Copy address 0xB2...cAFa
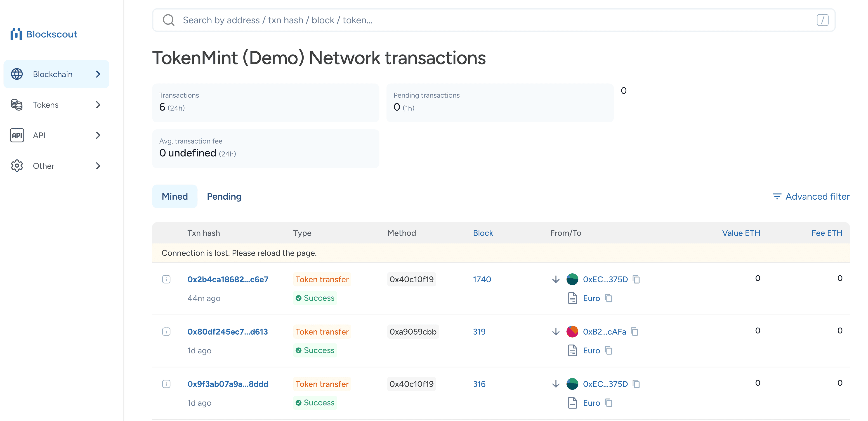868x421 pixels. coord(634,332)
